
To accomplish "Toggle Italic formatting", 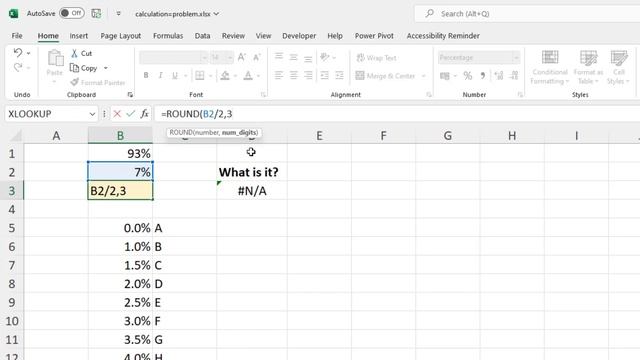I will tap(160, 76).
